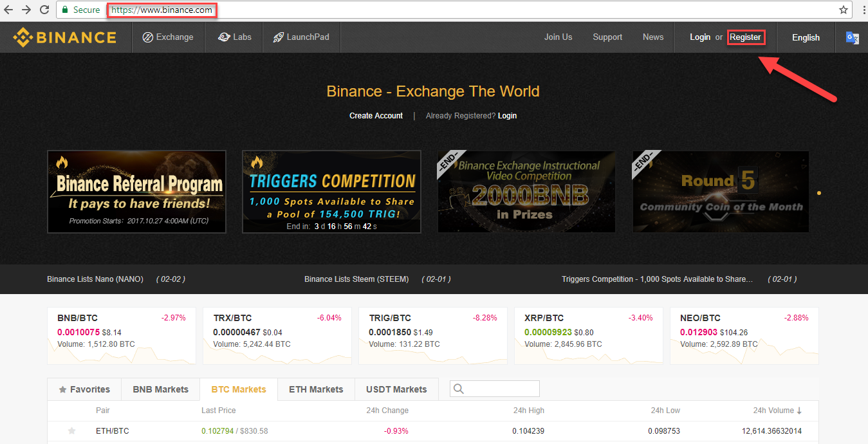The width and height of the screenshot is (868, 444).
Task: Click the Binance logo icon
Action: (x=23, y=37)
